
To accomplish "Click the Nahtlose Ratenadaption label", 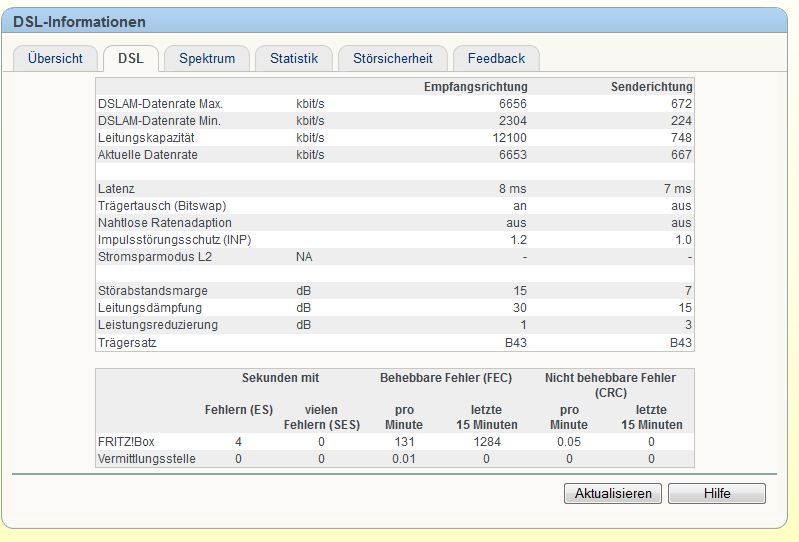I will [x=165, y=223].
